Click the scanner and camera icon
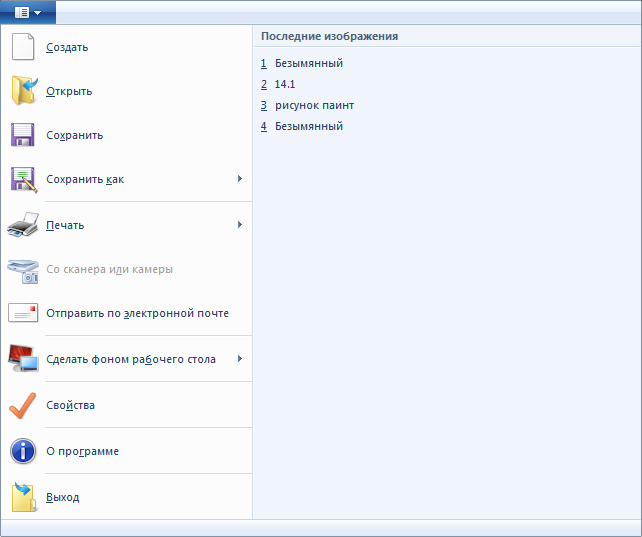 (x=23, y=271)
